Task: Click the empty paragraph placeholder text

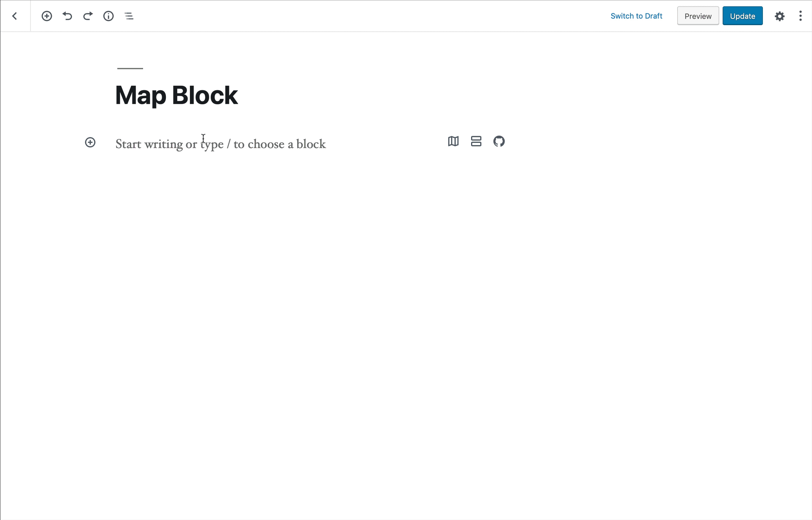Action: 221,144
